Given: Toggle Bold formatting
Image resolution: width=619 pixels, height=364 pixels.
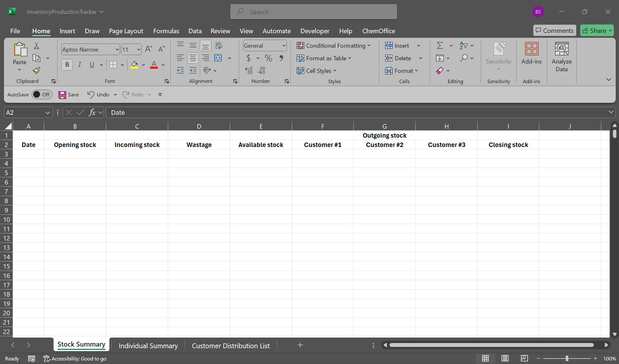Looking at the screenshot, I should click(67, 64).
